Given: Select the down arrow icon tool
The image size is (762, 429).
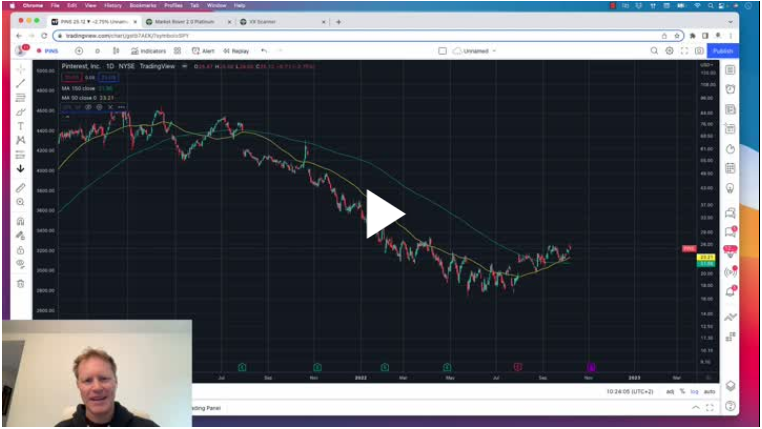Looking at the screenshot, I should click(x=20, y=169).
